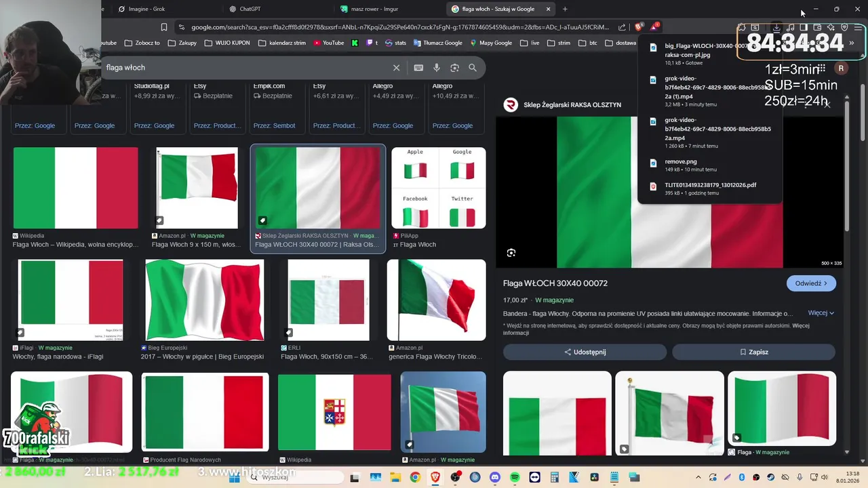Click the browser address bar URL
The image size is (868, 488).
point(400,27)
